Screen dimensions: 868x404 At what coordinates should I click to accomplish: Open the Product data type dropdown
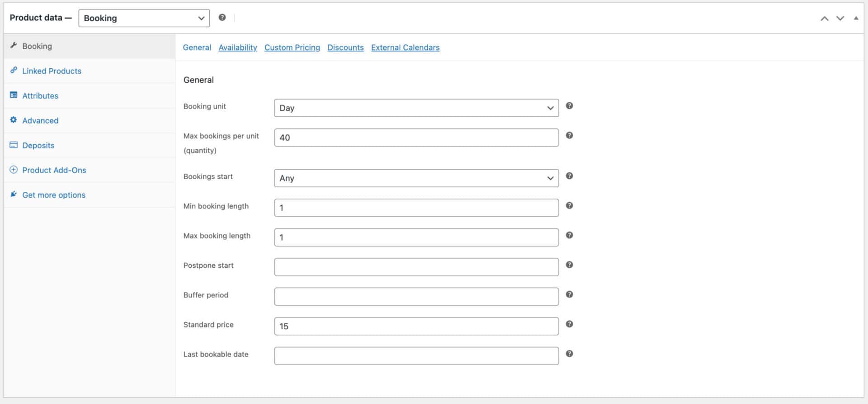pyautogui.click(x=144, y=18)
